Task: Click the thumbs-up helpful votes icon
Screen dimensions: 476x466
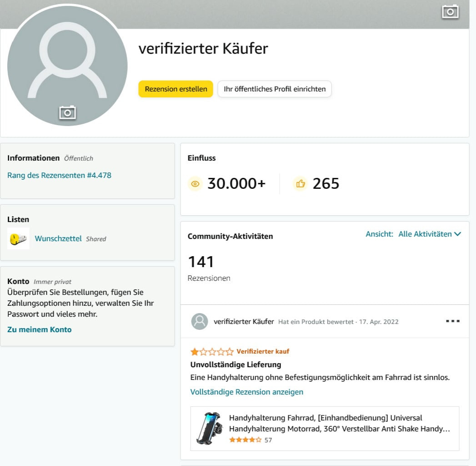Action: coord(300,184)
